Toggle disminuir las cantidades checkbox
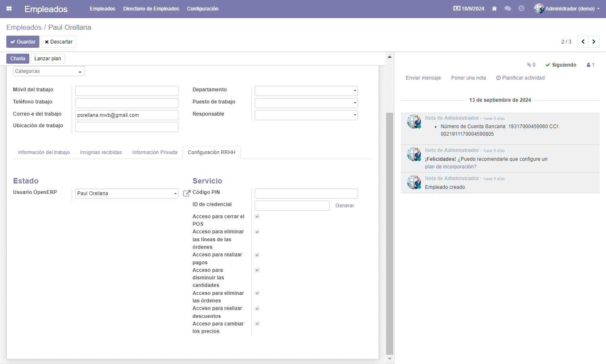 (x=257, y=270)
